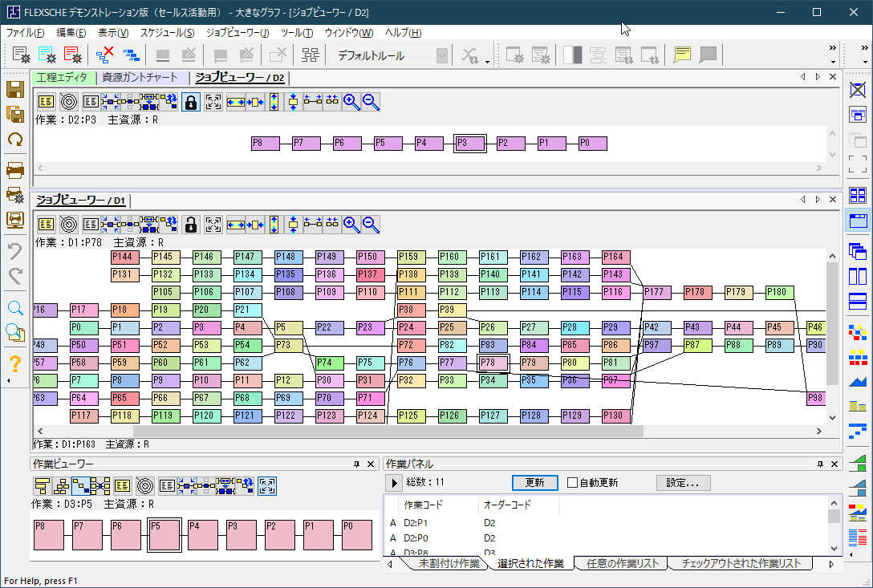Click the yellow note icon in the main toolbar
Image resolution: width=873 pixels, height=588 pixels.
[x=682, y=55]
